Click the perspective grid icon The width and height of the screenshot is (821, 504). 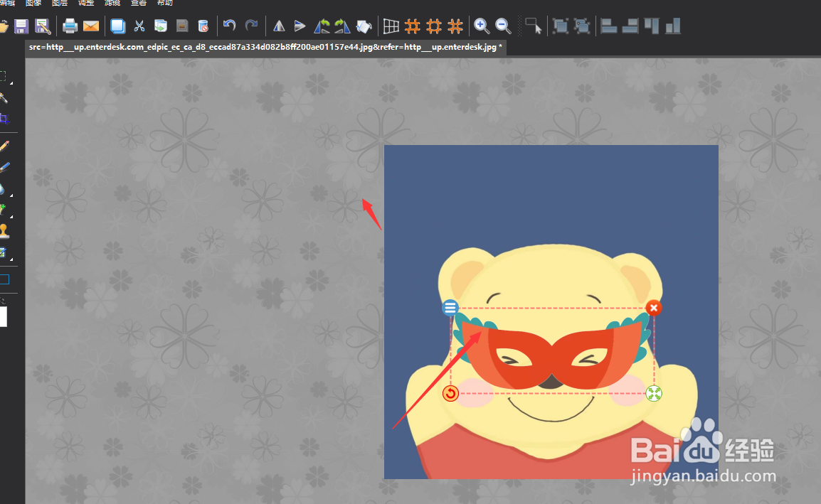[x=391, y=26]
